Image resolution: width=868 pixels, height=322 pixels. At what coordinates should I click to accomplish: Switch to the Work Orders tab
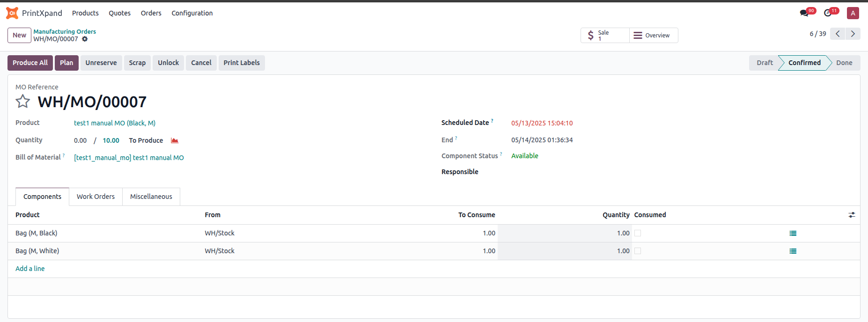click(96, 197)
